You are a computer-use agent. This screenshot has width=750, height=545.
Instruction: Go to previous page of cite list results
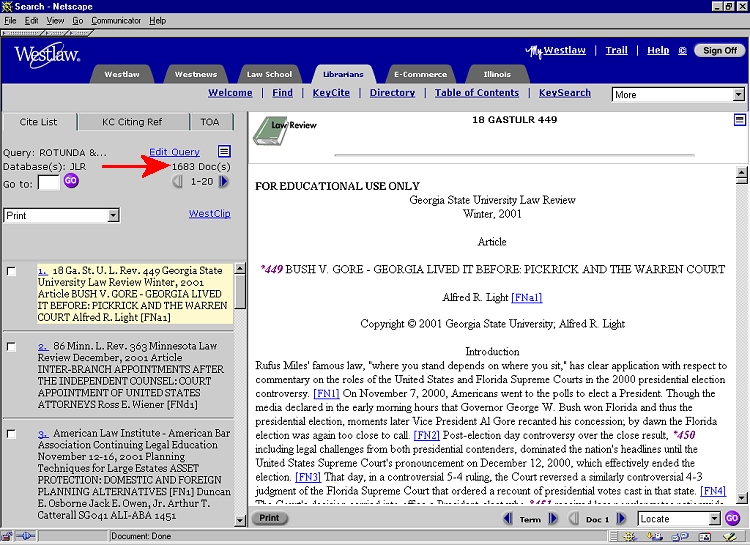(177, 182)
